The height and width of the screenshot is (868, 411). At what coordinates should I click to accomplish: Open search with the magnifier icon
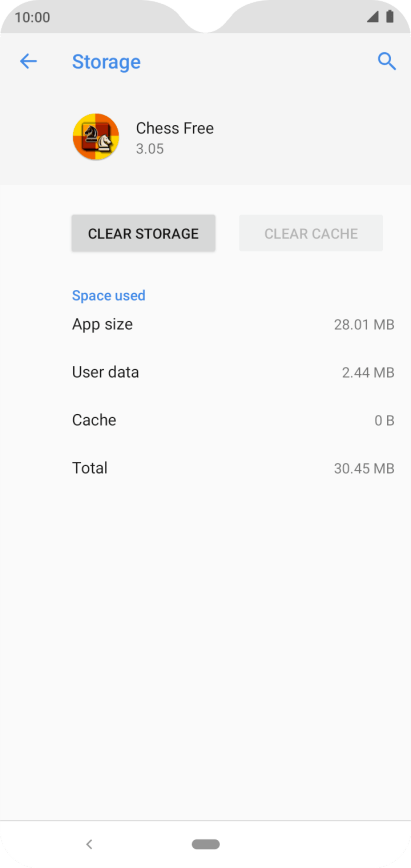click(387, 61)
